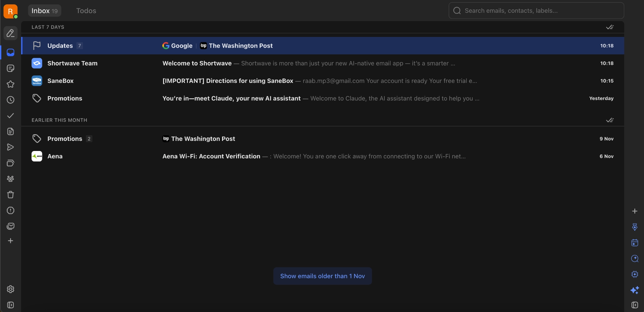Viewport: 644px width, 312px height.
Task: Open Snoozed via the clock icon
Action: (10, 100)
